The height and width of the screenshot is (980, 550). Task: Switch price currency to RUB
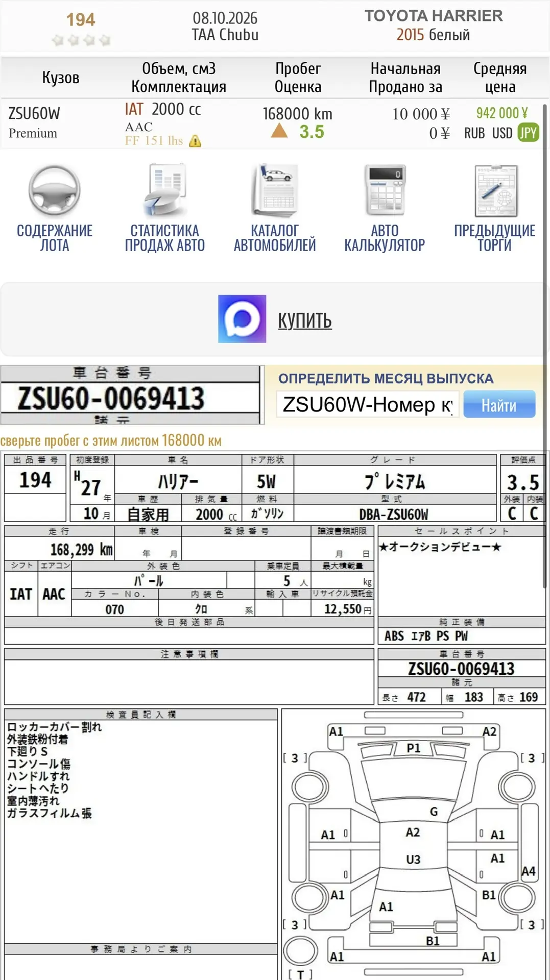pos(474,133)
